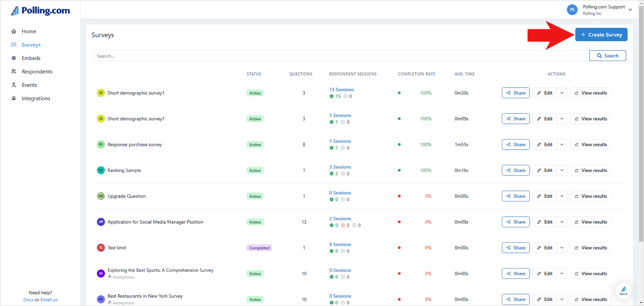Expand the Polling.com Support account dropdown

tap(630, 10)
